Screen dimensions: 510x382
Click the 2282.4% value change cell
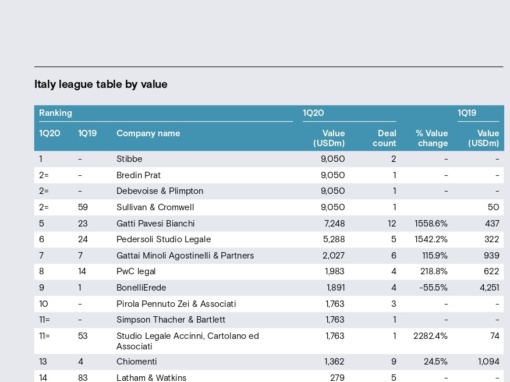430,336
